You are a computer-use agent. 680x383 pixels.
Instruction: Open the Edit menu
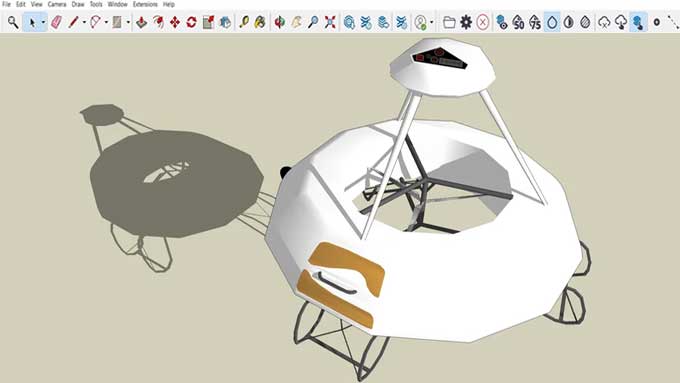point(20,4)
